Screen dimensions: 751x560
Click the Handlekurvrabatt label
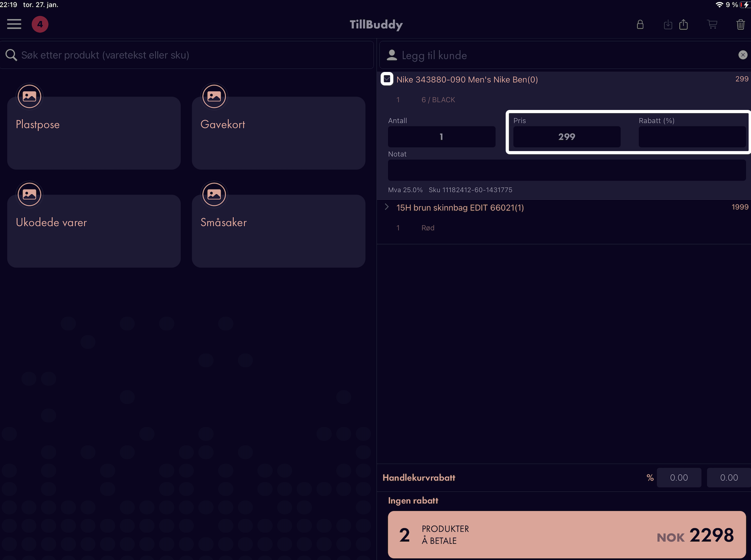click(x=419, y=478)
